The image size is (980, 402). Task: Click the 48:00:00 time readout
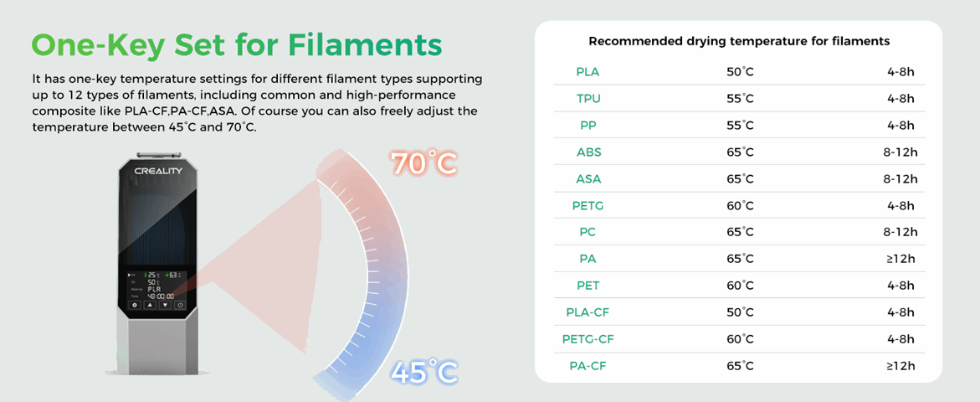coord(161,296)
